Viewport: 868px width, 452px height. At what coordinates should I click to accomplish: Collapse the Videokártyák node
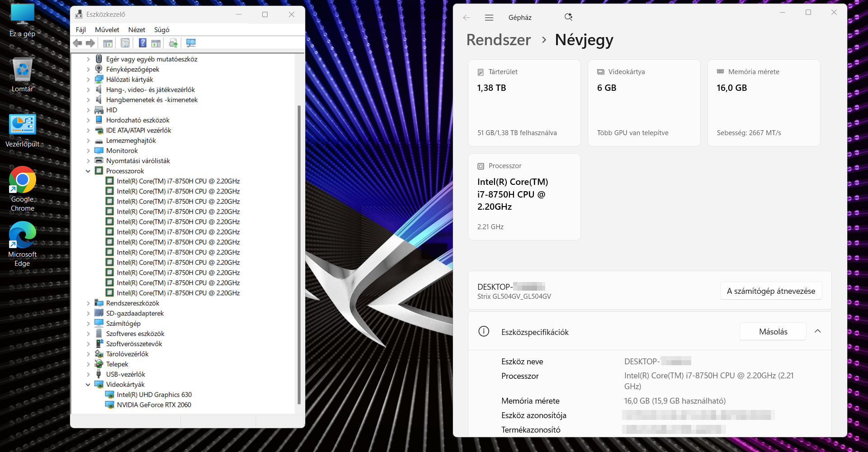pos(88,384)
